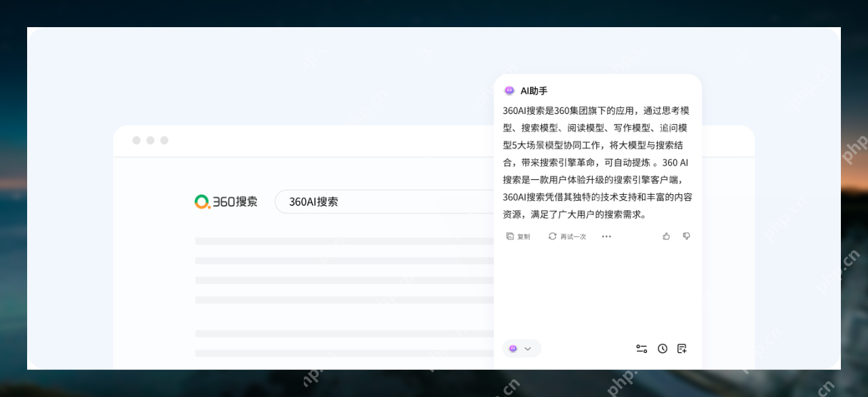
Task: Give the answer a thumbs up
Action: [666, 236]
